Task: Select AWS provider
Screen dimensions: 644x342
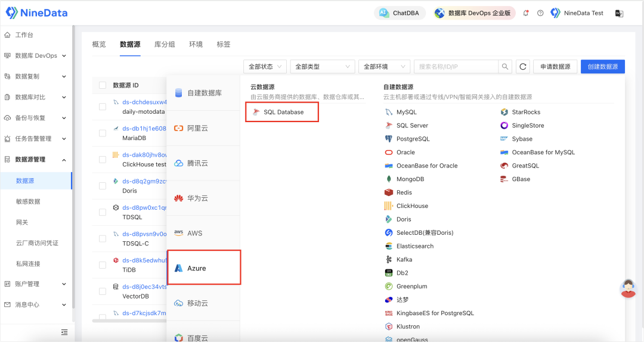Action: [x=204, y=233]
